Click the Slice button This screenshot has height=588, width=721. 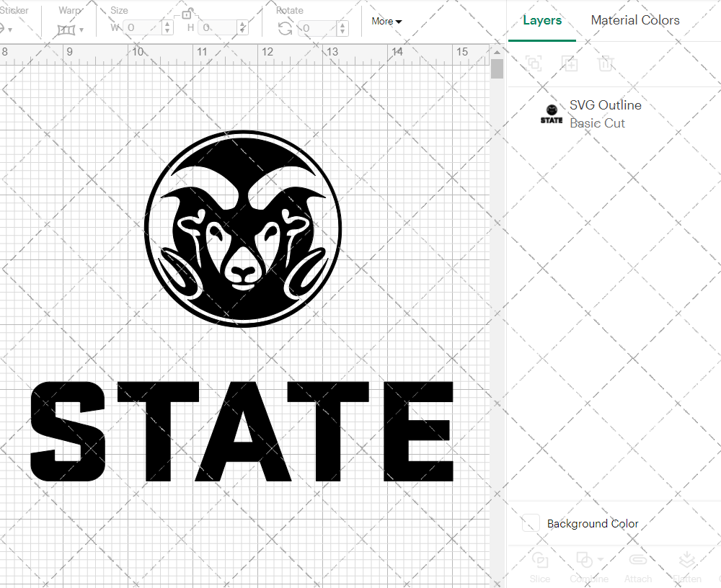(539, 567)
